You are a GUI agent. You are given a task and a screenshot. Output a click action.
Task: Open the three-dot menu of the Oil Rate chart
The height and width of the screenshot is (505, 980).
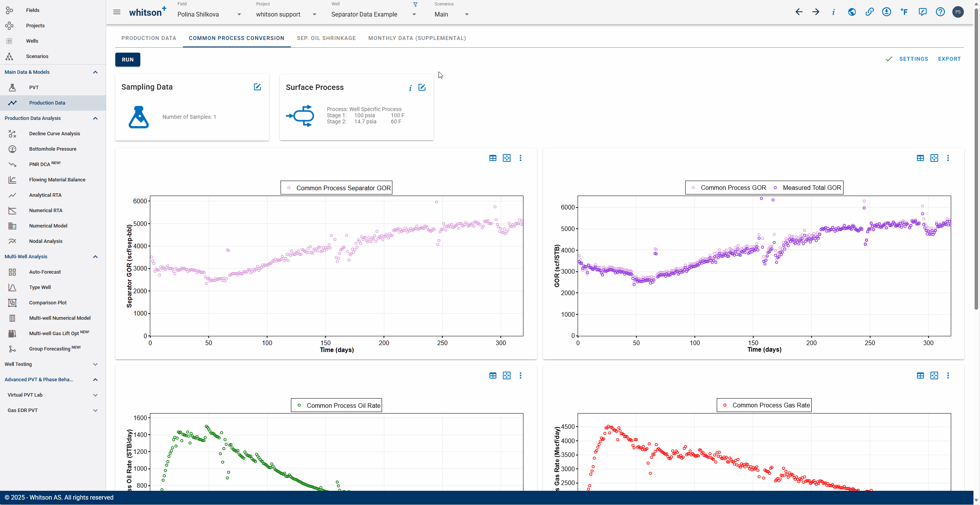click(x=521, y=375)
